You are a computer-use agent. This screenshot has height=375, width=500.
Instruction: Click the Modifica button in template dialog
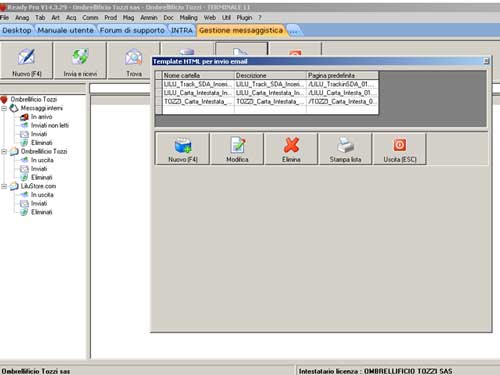tap(237, 149)
